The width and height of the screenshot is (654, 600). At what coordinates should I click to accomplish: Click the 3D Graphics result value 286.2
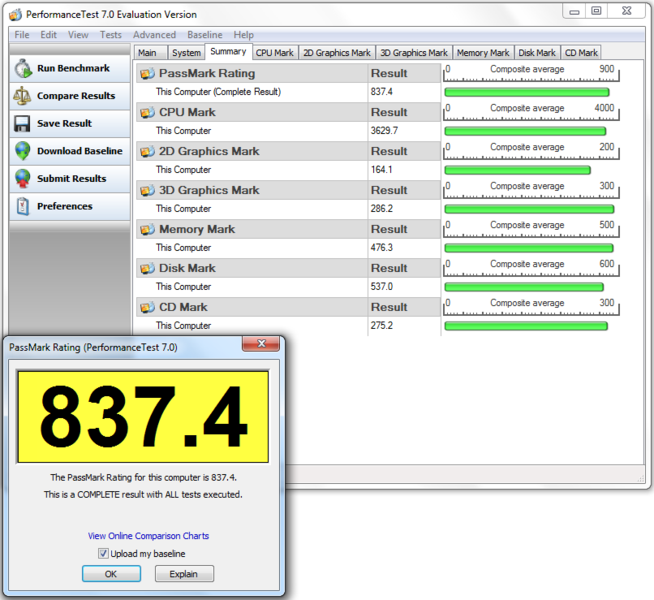[x=382, y=208]
